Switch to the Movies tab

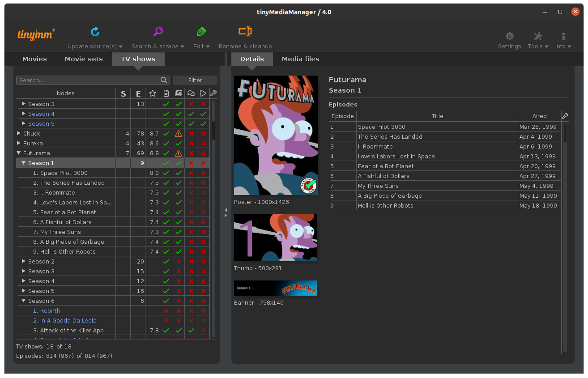(34, 59)
